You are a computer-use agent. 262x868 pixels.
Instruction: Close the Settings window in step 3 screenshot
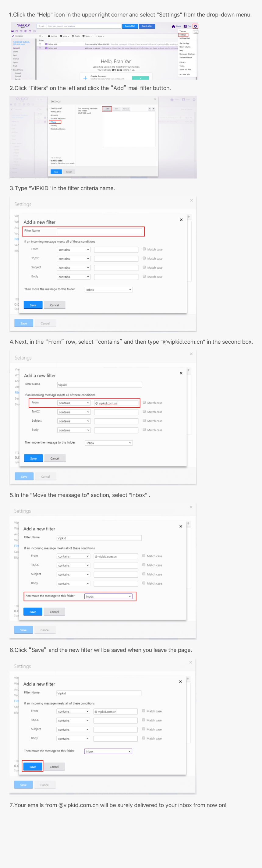point(192,200)
